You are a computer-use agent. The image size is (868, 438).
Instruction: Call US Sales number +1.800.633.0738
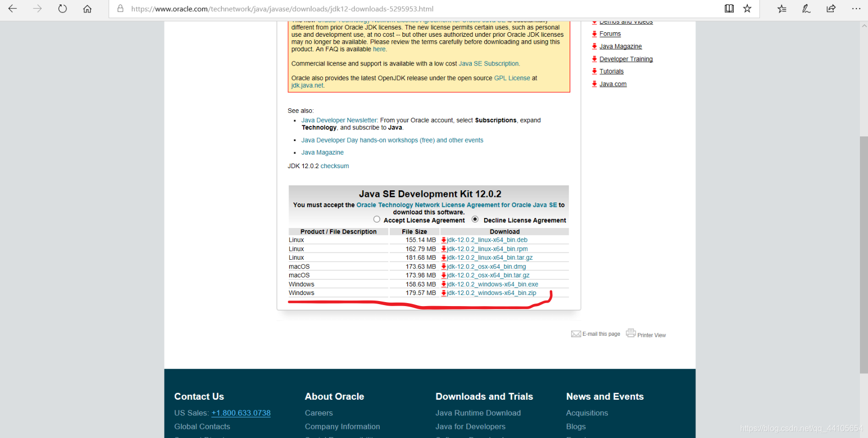pyautogui.click(x=241, y=413)
